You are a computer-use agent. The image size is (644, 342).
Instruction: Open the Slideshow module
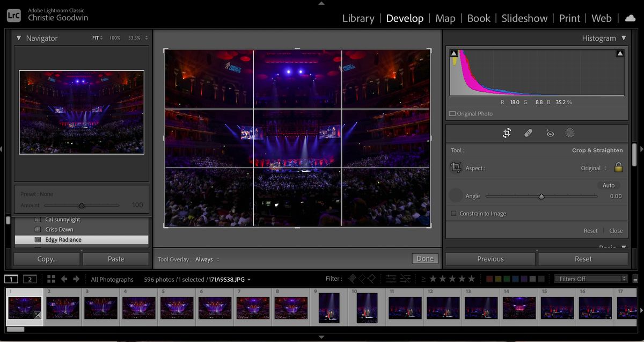(524, 18)
